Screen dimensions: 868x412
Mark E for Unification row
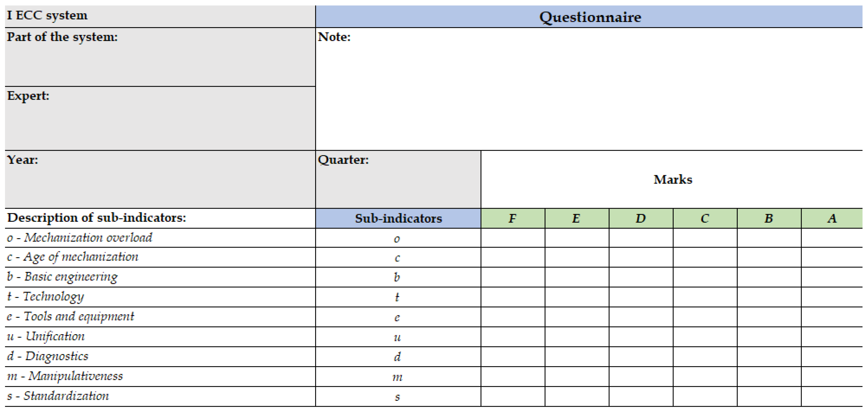[x=577, y=336]
